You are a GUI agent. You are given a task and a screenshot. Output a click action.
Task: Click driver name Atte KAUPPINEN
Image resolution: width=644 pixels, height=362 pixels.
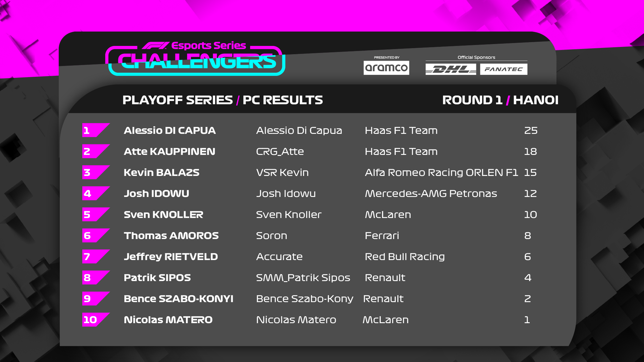pyautogui.click(x=169, y=152)
